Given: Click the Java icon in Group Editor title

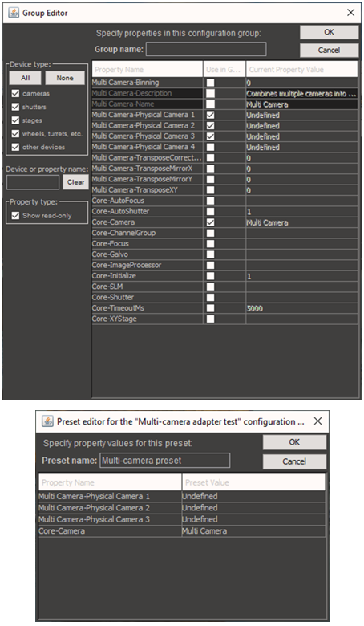Looking at the screenshot, I should 14,13.
